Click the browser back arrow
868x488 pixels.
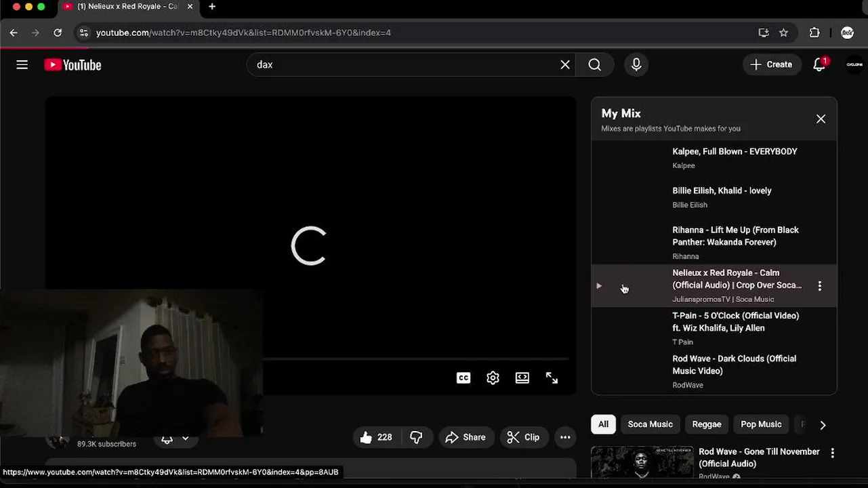(x=14, y=33)
